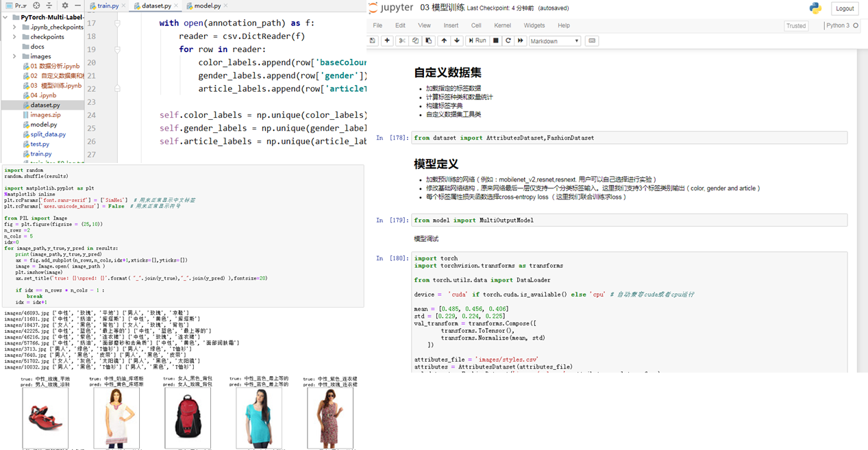
Task: Click the blue t-shirt woman result image
Action: [x=259, y=418]
